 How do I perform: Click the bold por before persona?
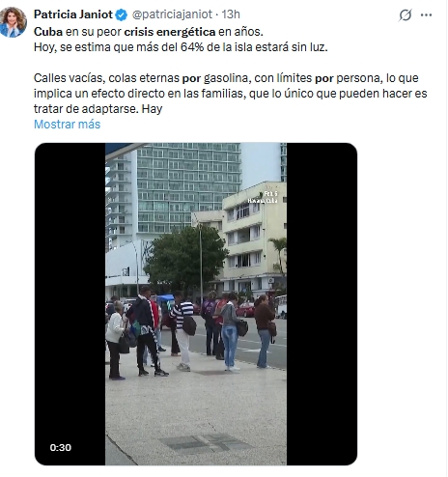[323, 78]
